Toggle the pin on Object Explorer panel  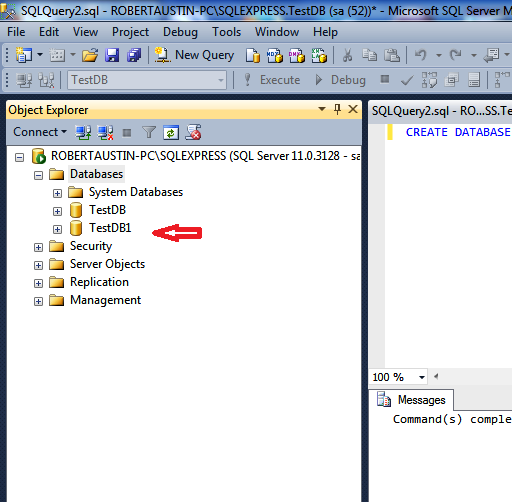click(337, 109)
